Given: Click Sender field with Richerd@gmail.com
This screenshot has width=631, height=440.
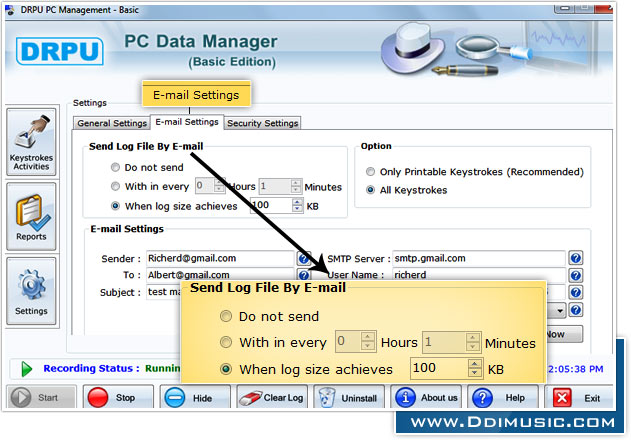Looking at the screenshot, I should [x=220, y=258].
